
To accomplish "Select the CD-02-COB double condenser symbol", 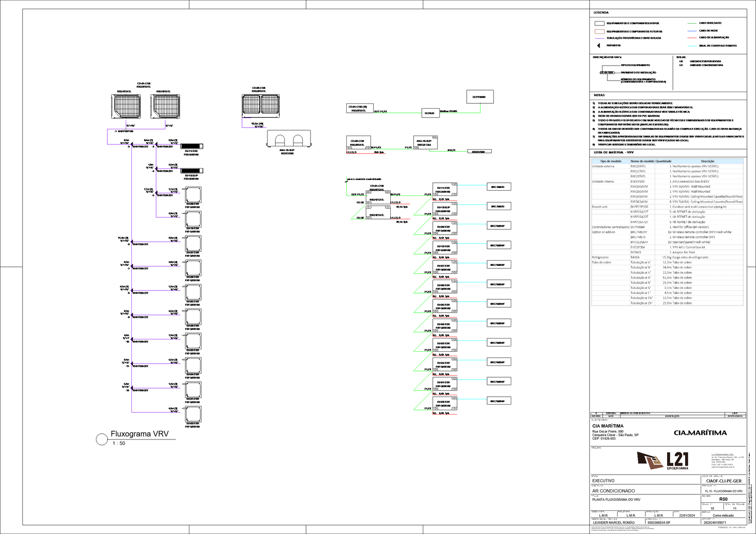I will click(x=260, y=106).
